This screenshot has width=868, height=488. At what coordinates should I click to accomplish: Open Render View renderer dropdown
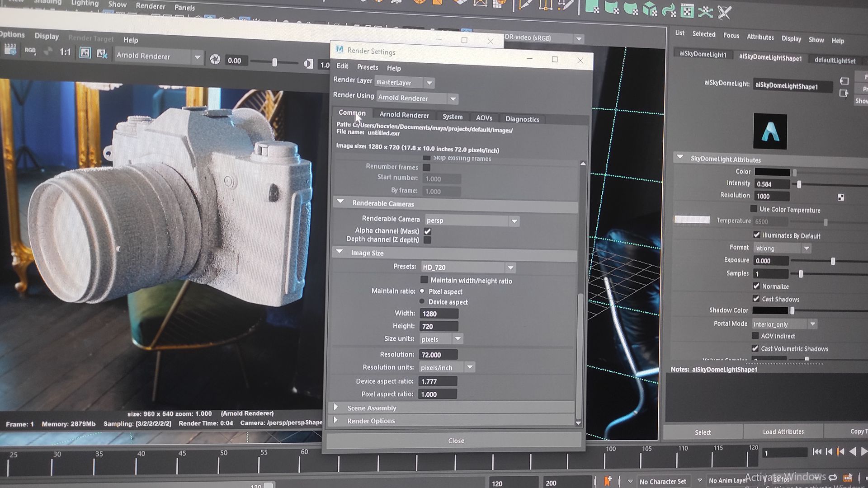(158, 56)
